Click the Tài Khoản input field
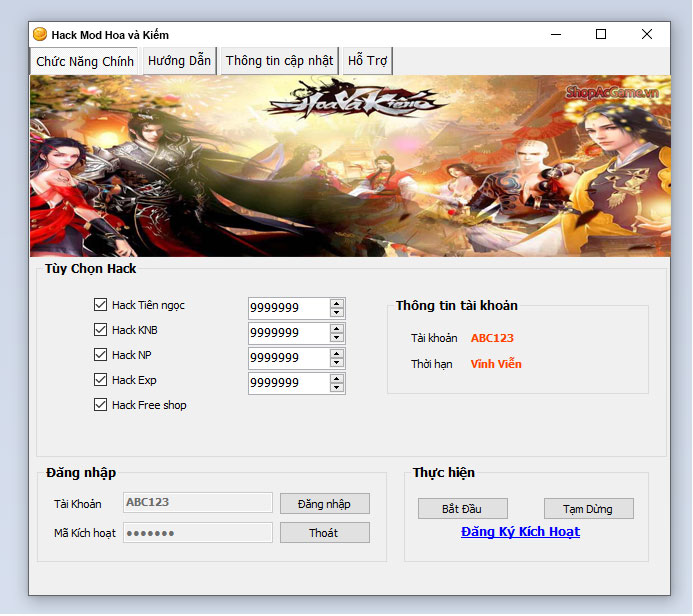Viewport: 693px width, 616px height. click(198, 503)
